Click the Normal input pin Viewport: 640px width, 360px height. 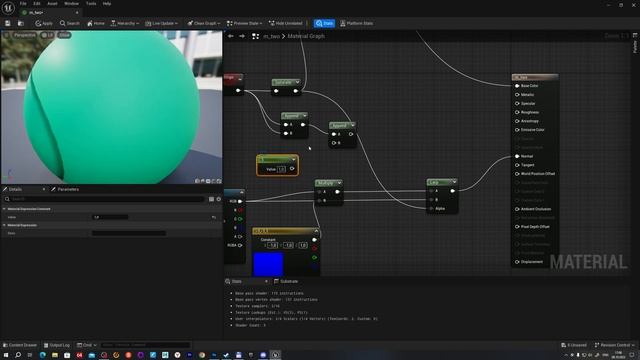pyautogui.click(x=517, y=156)
